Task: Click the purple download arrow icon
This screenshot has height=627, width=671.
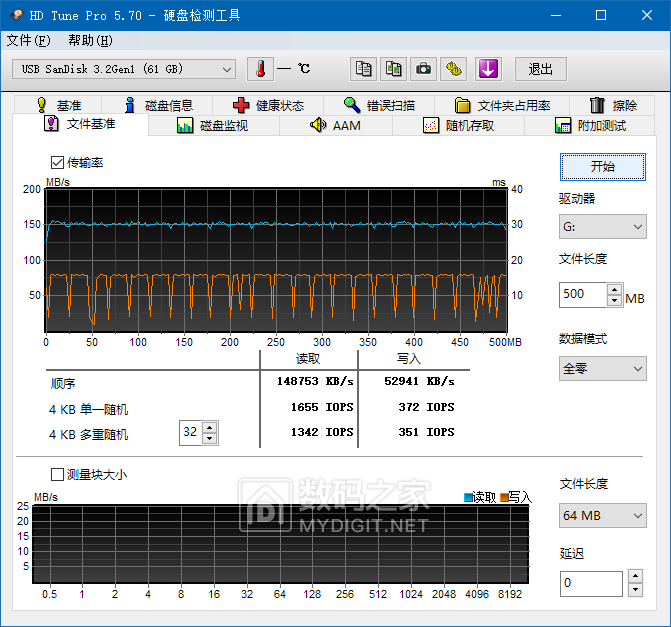Action: click(x=488, y=69)
